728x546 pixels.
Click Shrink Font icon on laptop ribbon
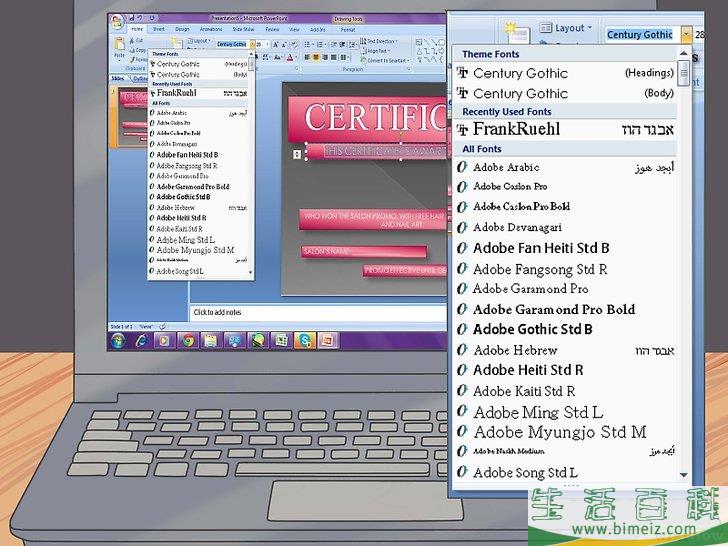tap(284, 45)
